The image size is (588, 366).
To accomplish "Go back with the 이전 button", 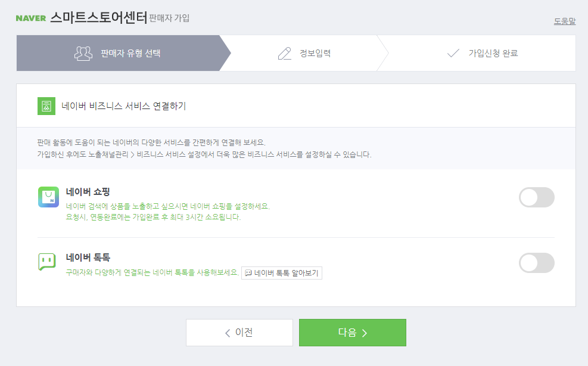I will [239, 333].
